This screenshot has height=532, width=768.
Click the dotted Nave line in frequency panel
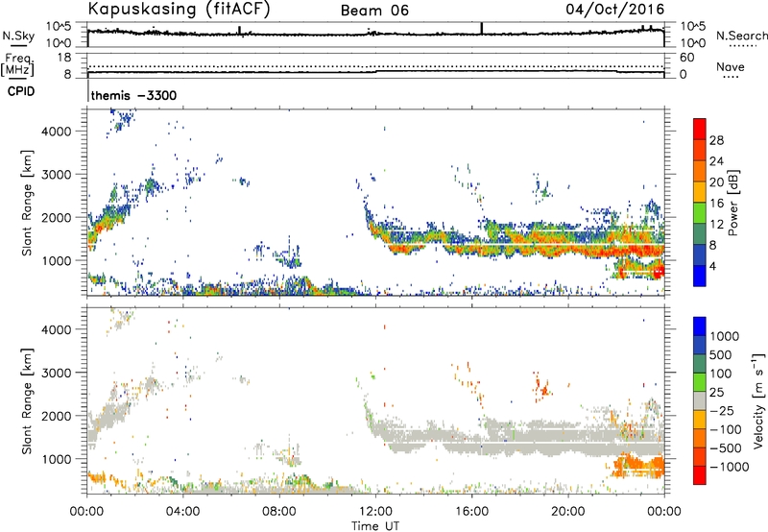click(375, 66)
